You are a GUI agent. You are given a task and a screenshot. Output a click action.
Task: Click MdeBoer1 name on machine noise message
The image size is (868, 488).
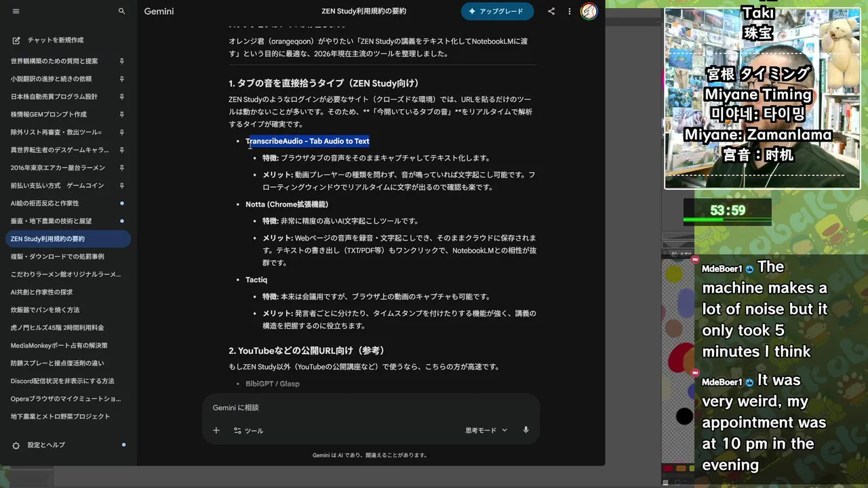722,269
